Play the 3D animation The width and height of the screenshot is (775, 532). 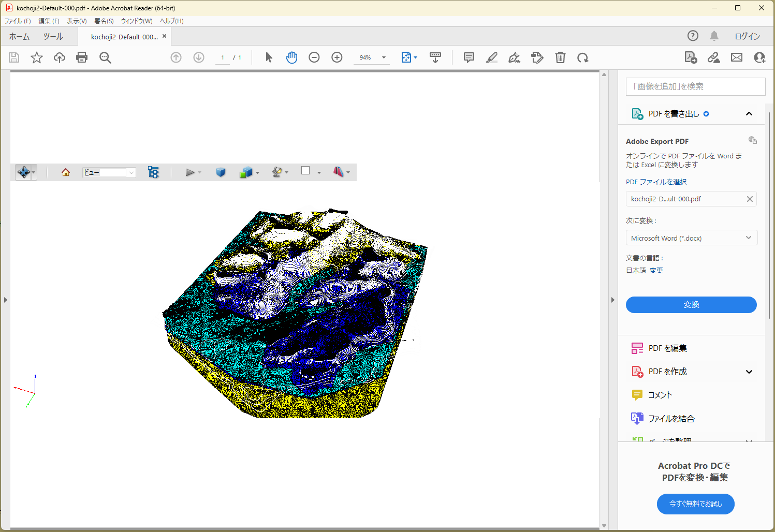pos(190,172)
